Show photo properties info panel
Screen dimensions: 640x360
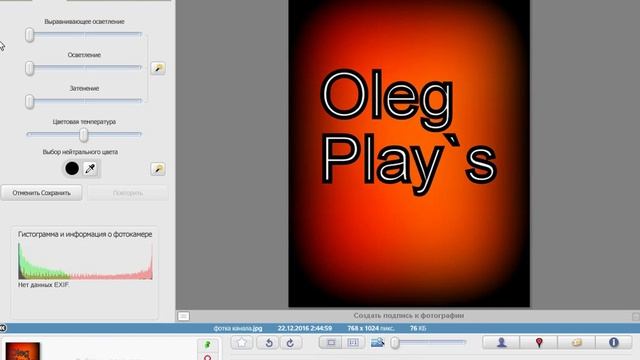[x=613, y=342]
